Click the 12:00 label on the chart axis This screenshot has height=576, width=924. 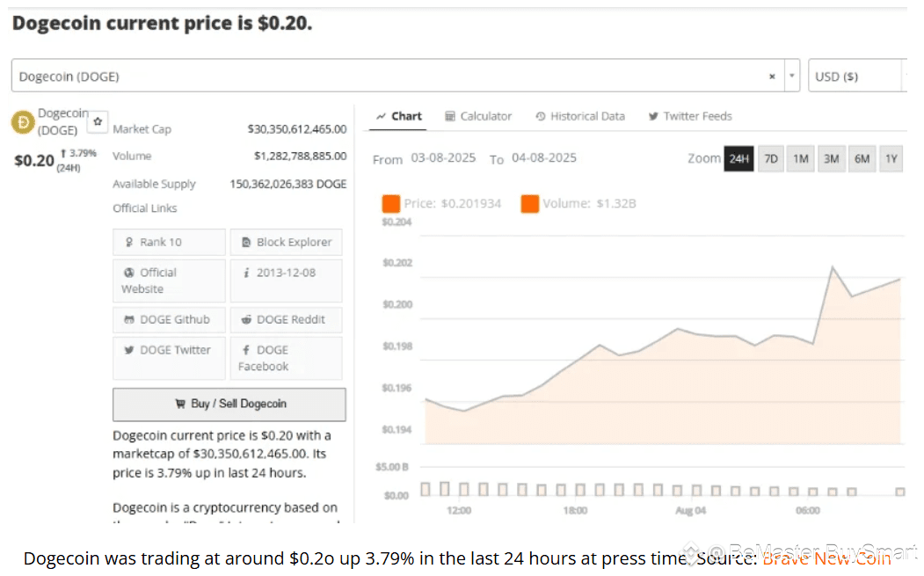click(x=458, y=511)
